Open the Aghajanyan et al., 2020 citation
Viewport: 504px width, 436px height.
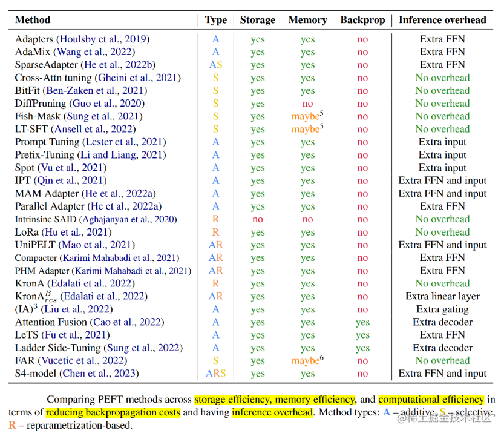pyautogui.click(x=128, y=219)
